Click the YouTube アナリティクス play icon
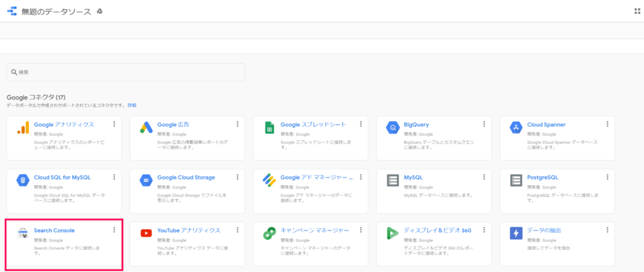This screenshot has width=644, height=272. [146, 234]
